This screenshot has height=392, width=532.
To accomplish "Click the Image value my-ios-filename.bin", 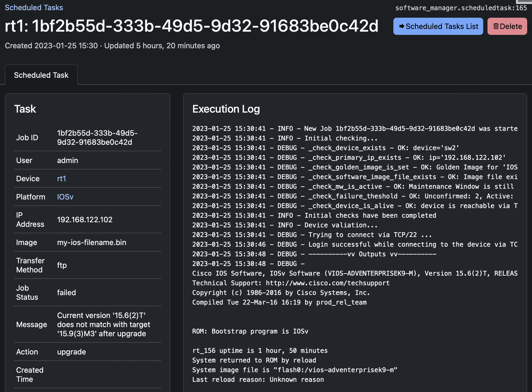I will tap(92, 242).
